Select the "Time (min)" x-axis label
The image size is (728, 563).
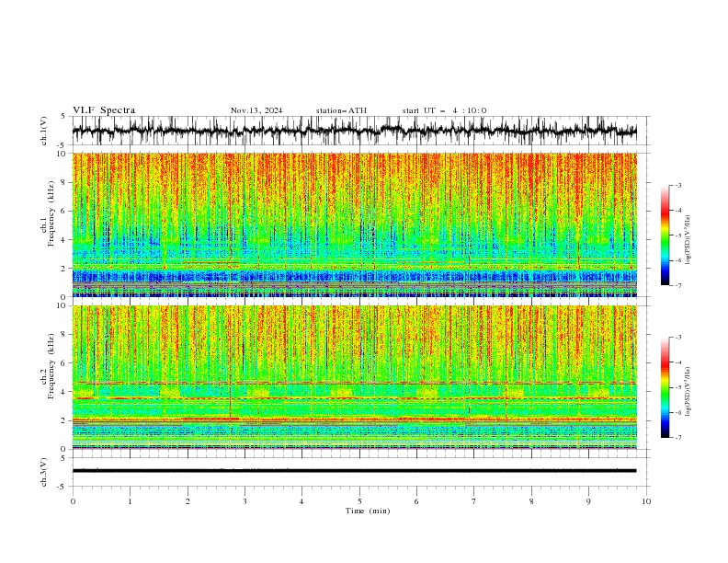(368, 511)
